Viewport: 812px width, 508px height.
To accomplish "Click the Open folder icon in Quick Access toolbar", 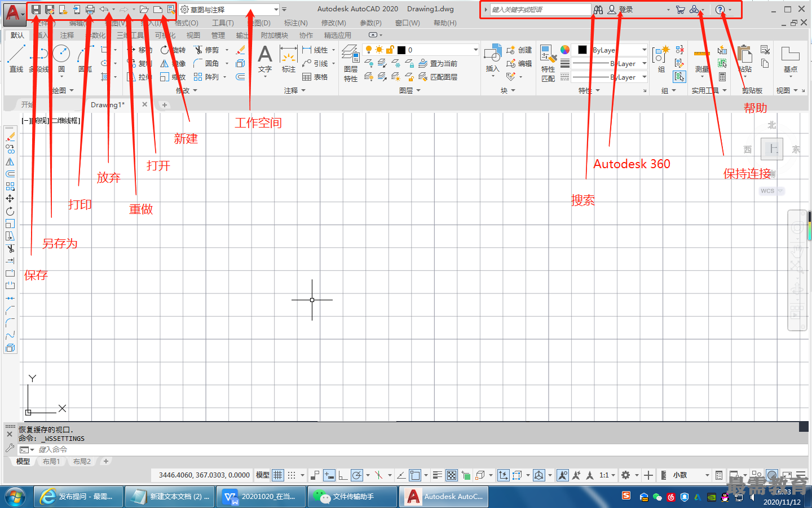I will tap(144, 10).
